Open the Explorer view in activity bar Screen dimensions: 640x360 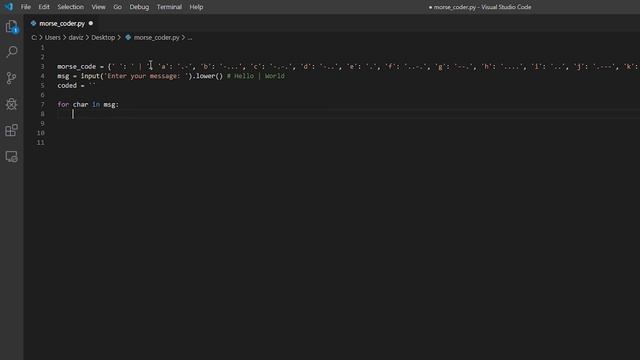pyautogui.click(x=11, y=27)
